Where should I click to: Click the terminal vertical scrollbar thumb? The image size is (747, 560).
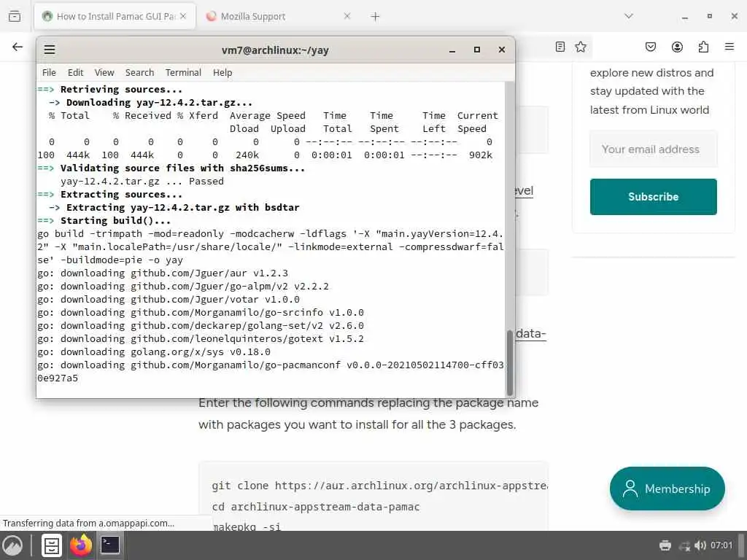click(x=510, y=362)
